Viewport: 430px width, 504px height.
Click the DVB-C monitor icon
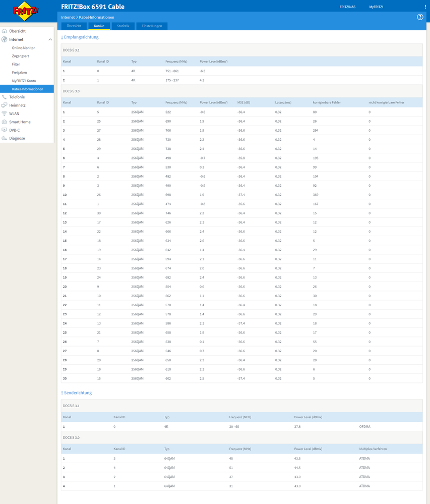click(x=5, y=130)
